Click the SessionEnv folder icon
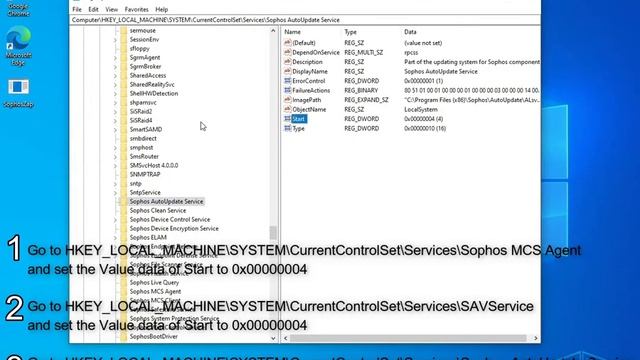This screenshot has height=360, width=640. coord(123,40)
